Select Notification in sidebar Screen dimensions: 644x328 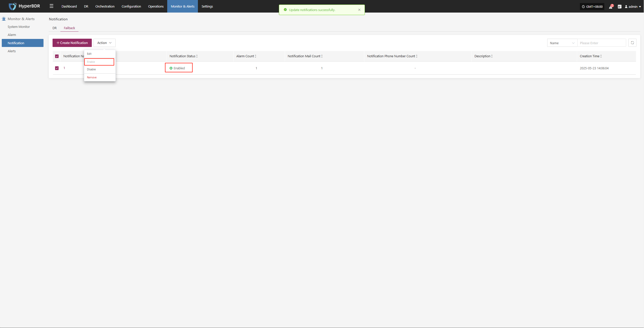point(23,43)
